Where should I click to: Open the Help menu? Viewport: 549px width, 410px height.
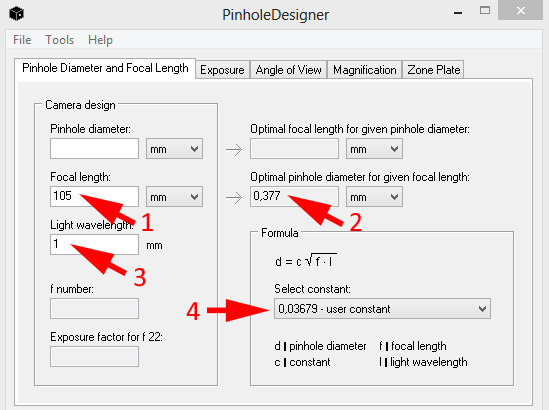click(100, 40)
